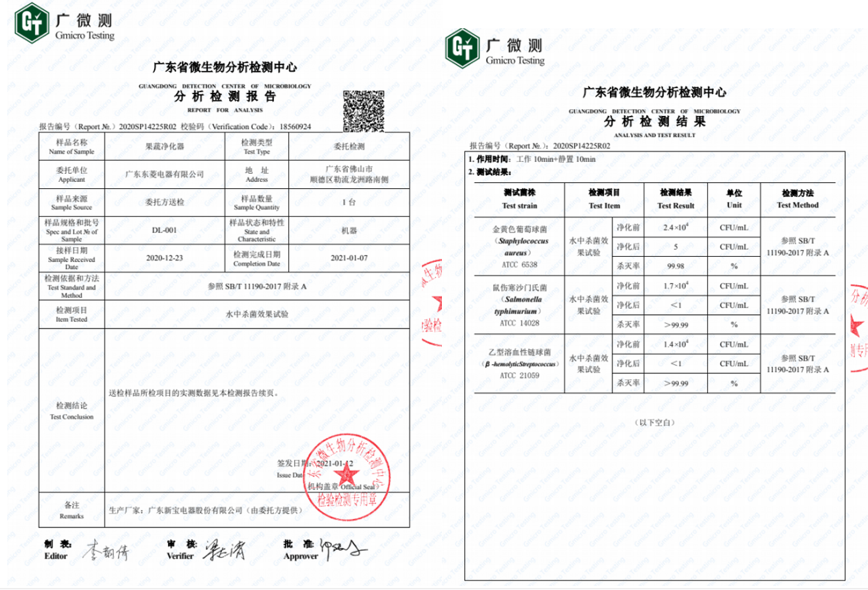The width and height of the screenshot is (868, 590).
Task: Click the Item Tested value 水中杀菌效果试验
Action: (x=257, y=315)
